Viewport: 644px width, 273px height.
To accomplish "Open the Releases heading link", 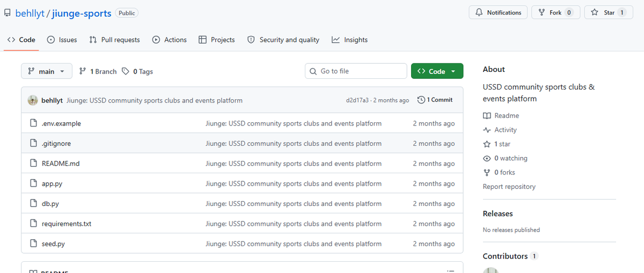I will coord(498,213).
